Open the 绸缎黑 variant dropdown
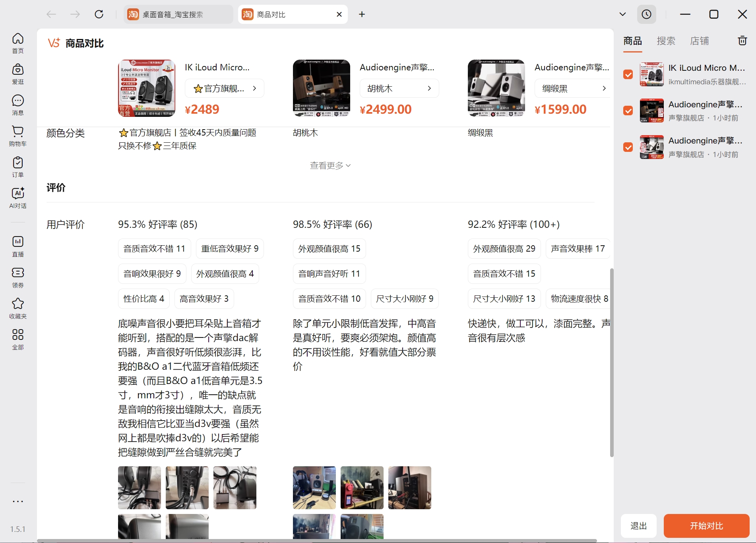The width and height of the screenshot is (756, 543). click(573, 88)
